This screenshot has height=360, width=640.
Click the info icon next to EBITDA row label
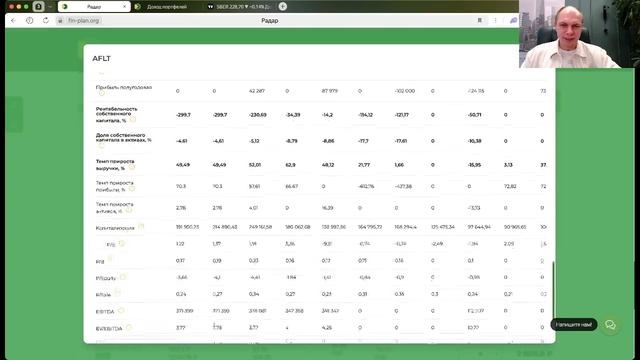[x=121, y=311]
